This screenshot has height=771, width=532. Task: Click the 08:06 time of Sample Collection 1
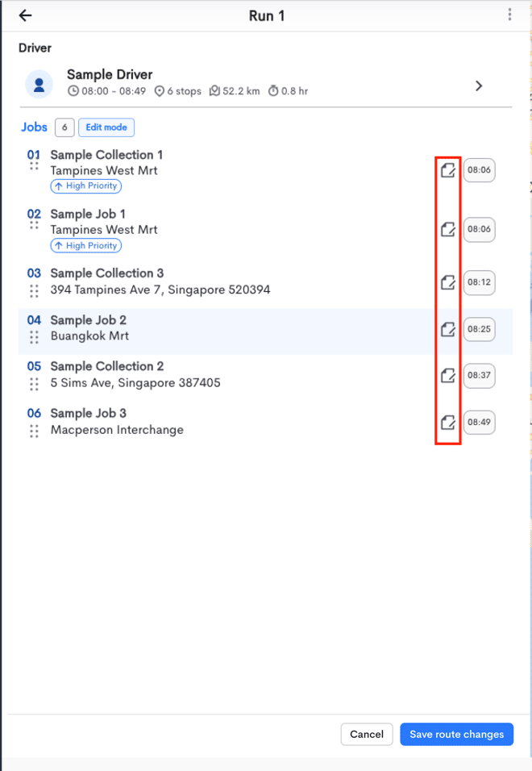(479, 170)
